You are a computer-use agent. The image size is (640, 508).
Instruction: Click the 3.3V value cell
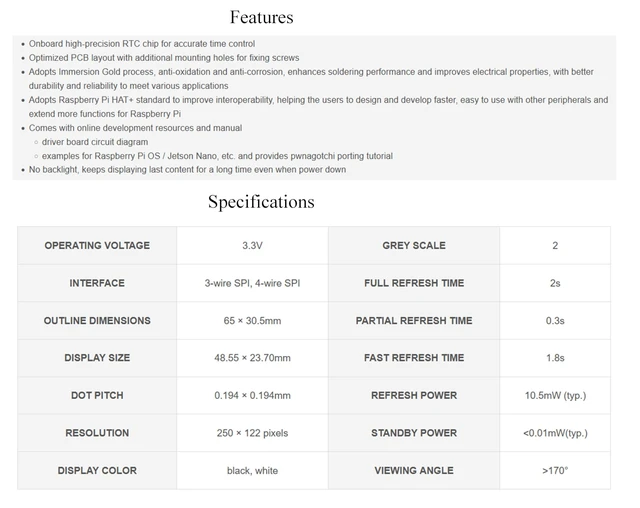click(252, 246)
